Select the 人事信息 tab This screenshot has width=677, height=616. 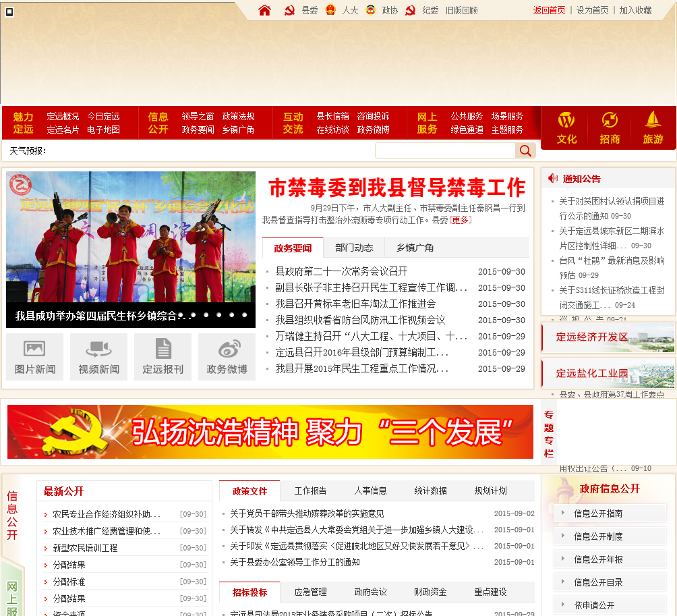point(370,491)
